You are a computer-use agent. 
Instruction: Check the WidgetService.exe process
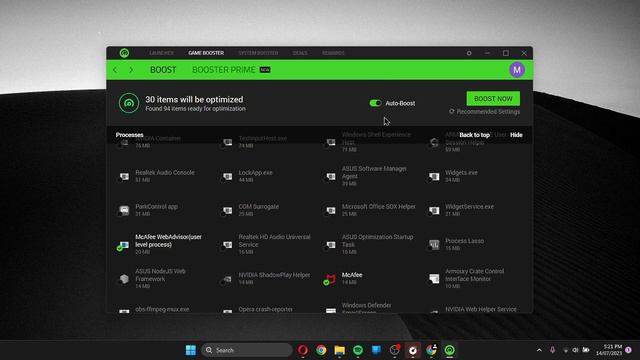coord(429,214)
